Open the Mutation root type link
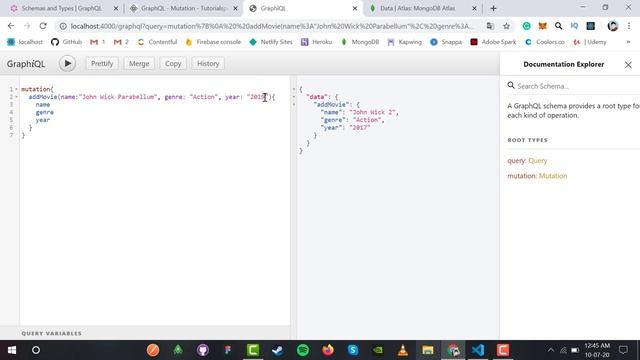 [x=553, y=176]
